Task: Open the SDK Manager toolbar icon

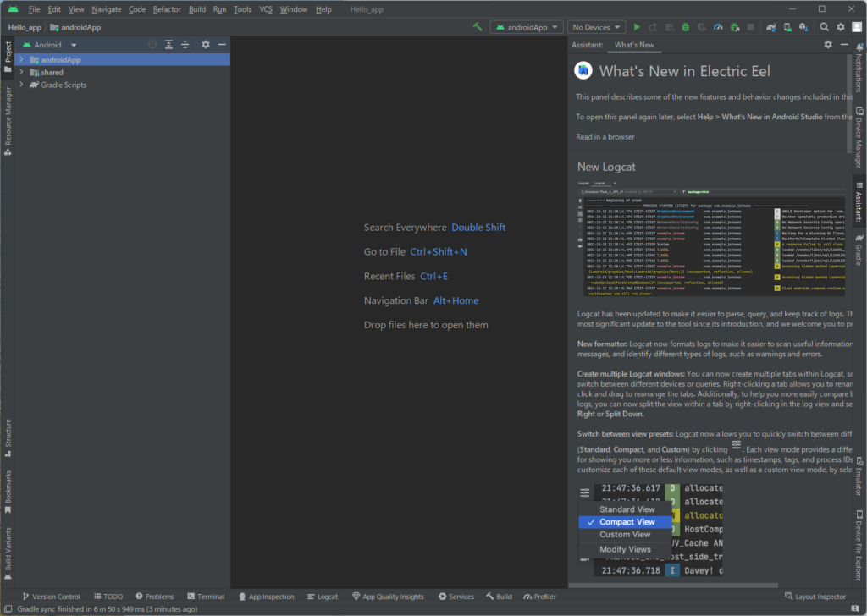Action: 804,27
